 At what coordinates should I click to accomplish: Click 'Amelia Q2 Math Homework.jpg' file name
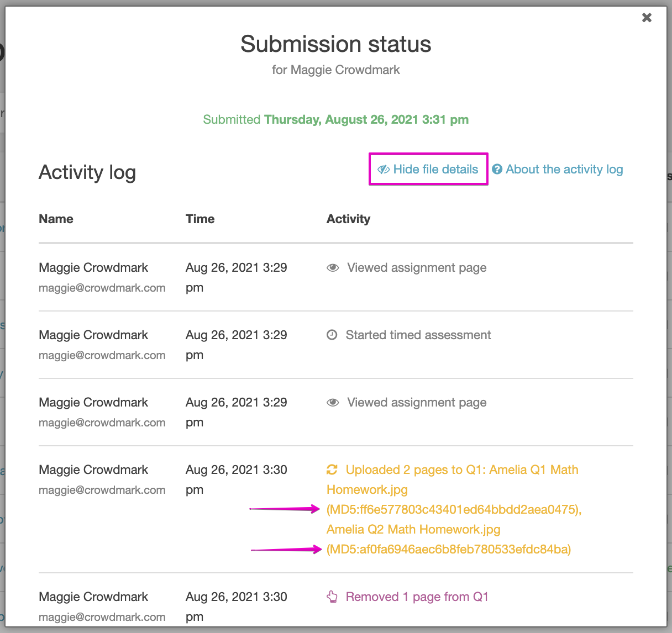pos(413,529)
